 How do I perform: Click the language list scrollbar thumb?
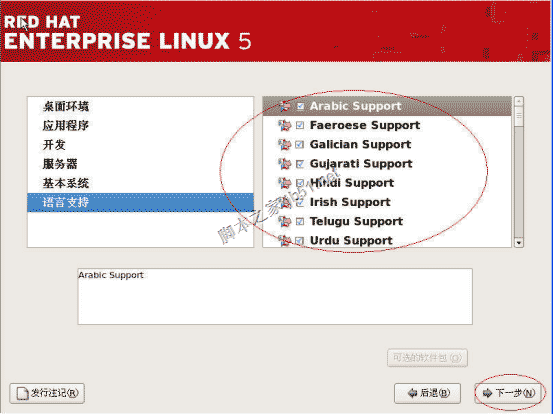[519, 117]
